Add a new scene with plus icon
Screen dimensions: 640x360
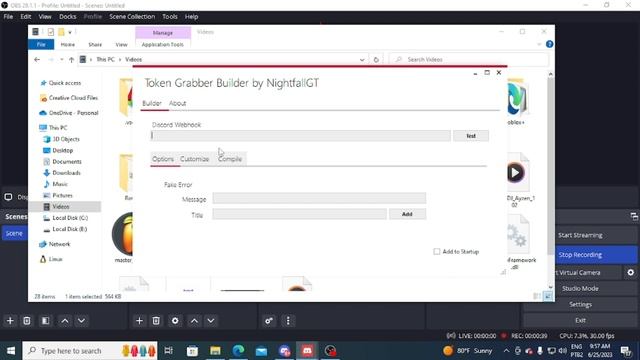10,321
